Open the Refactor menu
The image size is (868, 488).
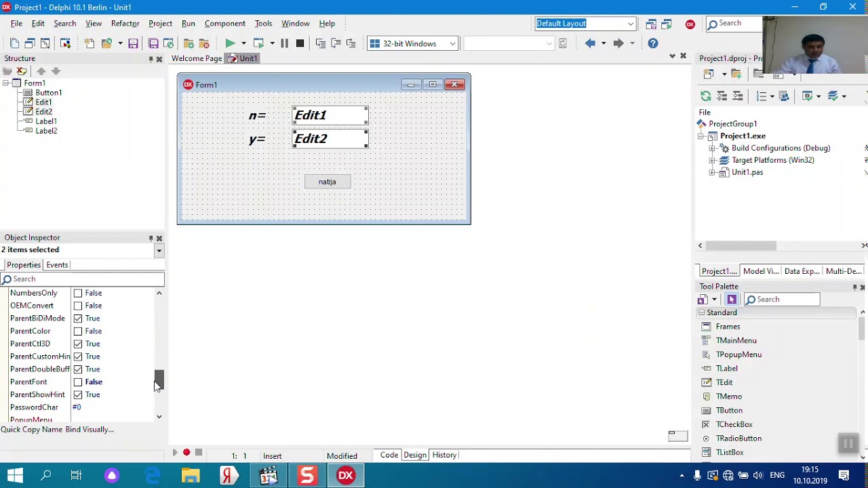pos(125,24)
